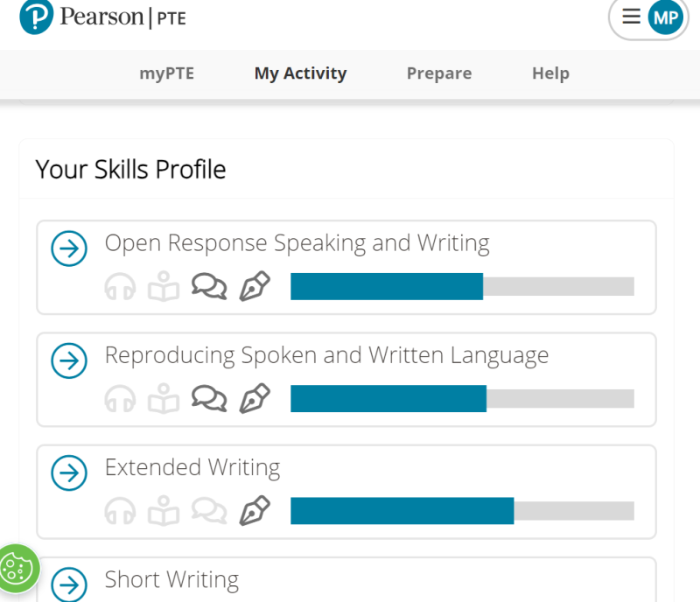Select the pen icon for Short Writing
The image size is (700, 602).
(255, 599)
